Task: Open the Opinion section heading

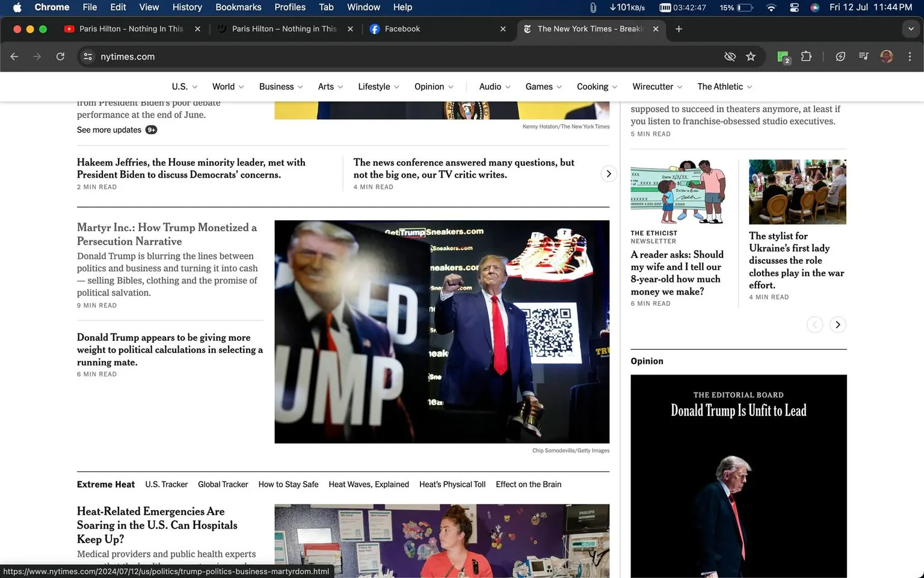Action: point(647,361)
